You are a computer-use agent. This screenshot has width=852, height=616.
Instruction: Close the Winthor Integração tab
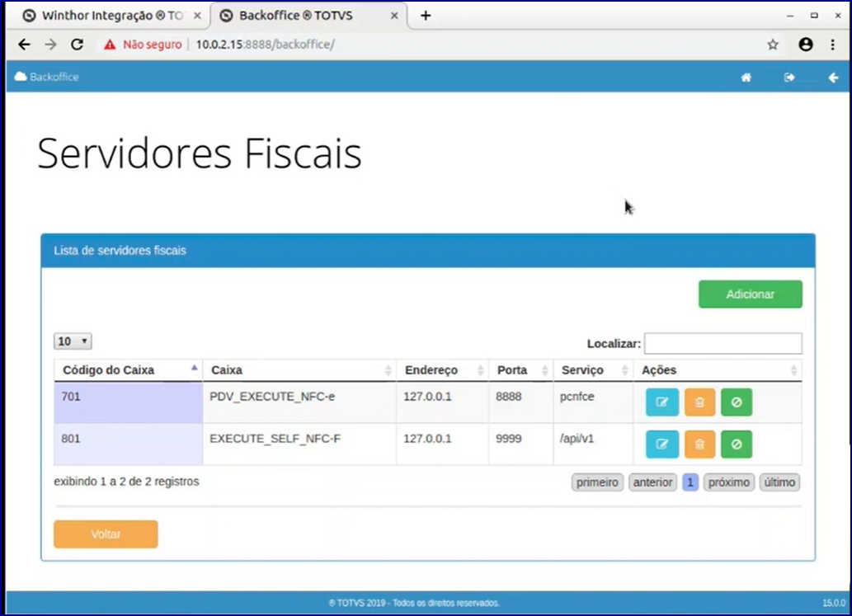pos(197,16)
